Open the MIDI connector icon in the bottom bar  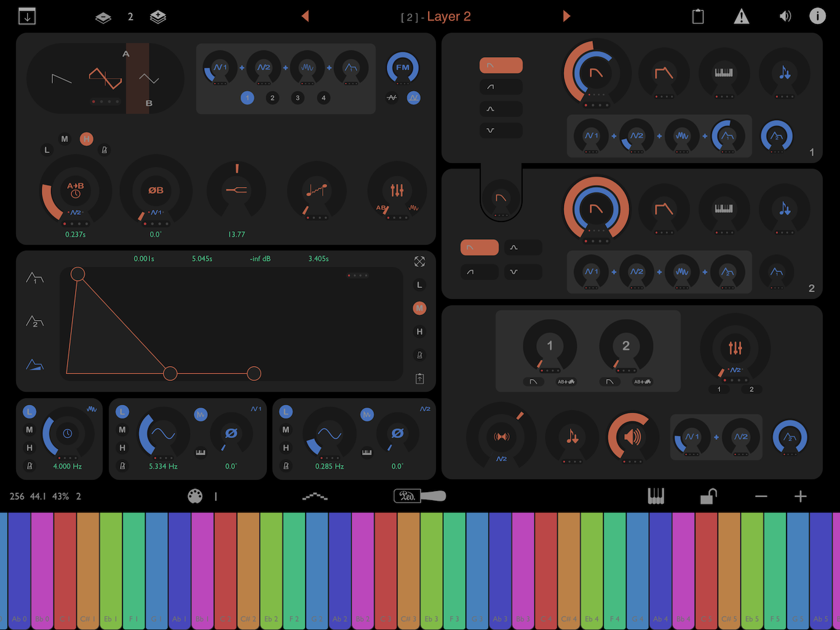195,496
